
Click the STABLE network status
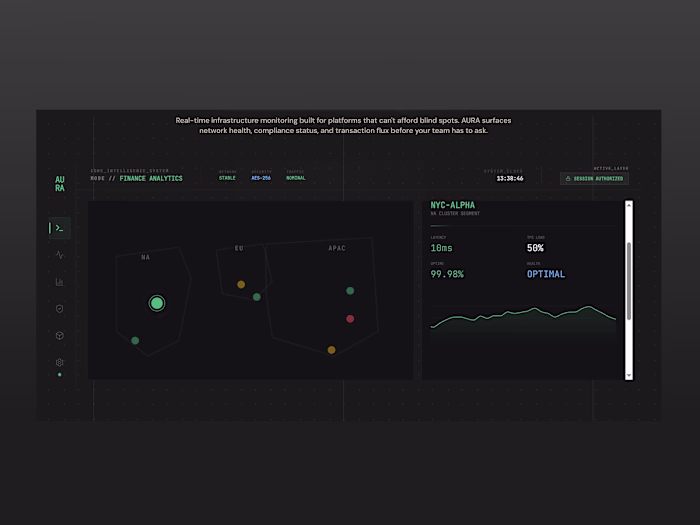pos(227,178)
